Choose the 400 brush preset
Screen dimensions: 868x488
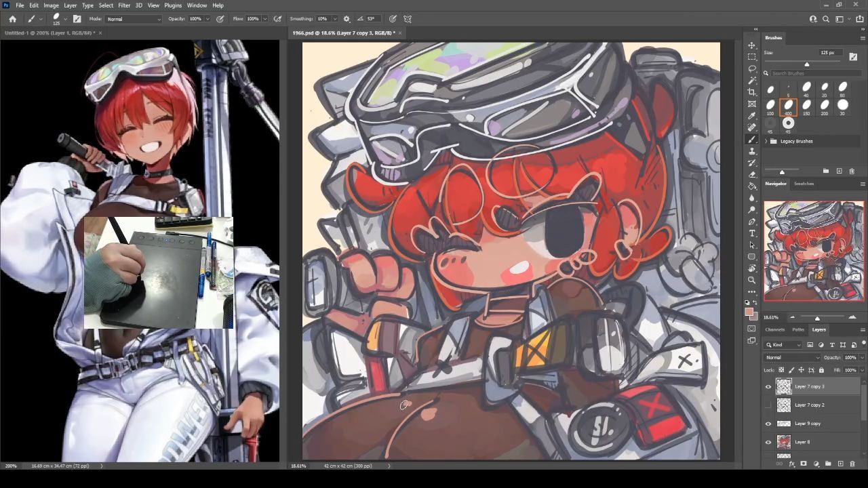(x=788, y=106)
